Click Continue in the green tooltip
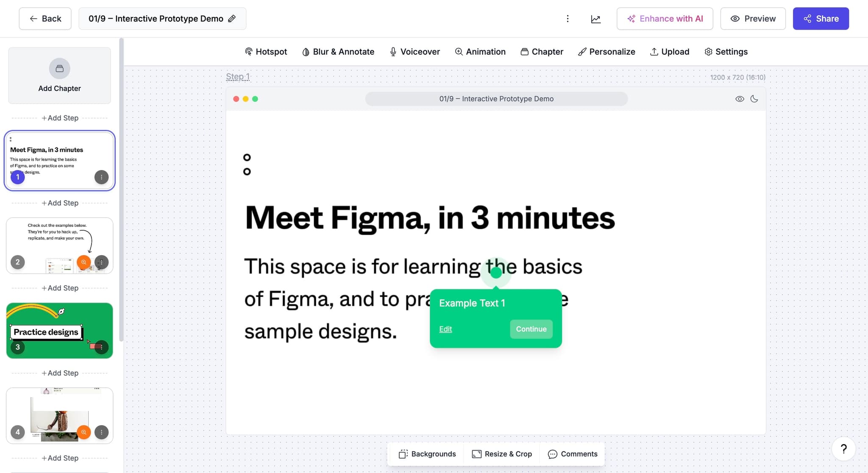 tap(531, 329)
